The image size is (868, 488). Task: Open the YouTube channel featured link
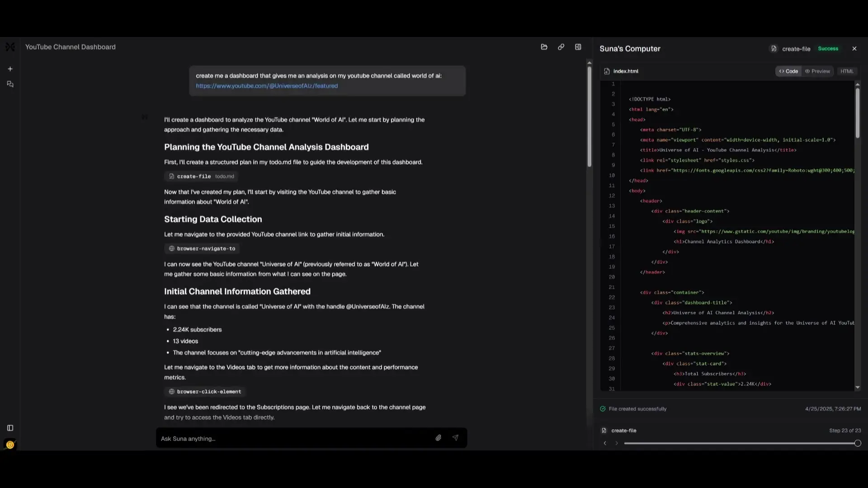267,86
